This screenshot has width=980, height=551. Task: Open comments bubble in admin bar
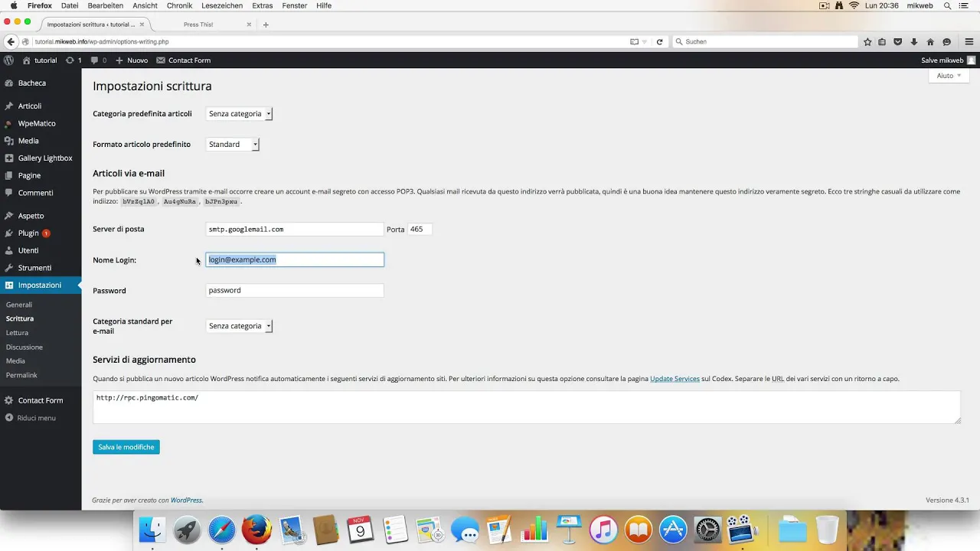click(x=98, y=60)
